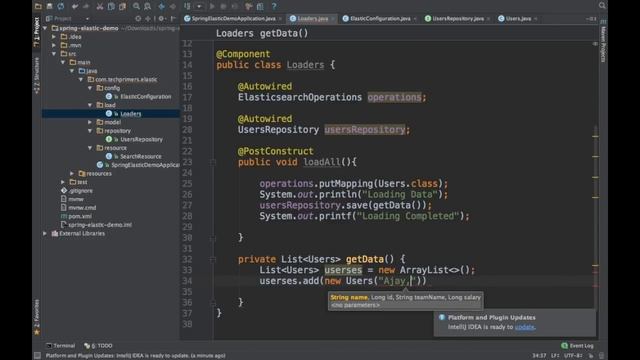Screen dimensions: 640x360
Task: Click UTF-8 encoding in status bar
Action: [x=573, y=356]
